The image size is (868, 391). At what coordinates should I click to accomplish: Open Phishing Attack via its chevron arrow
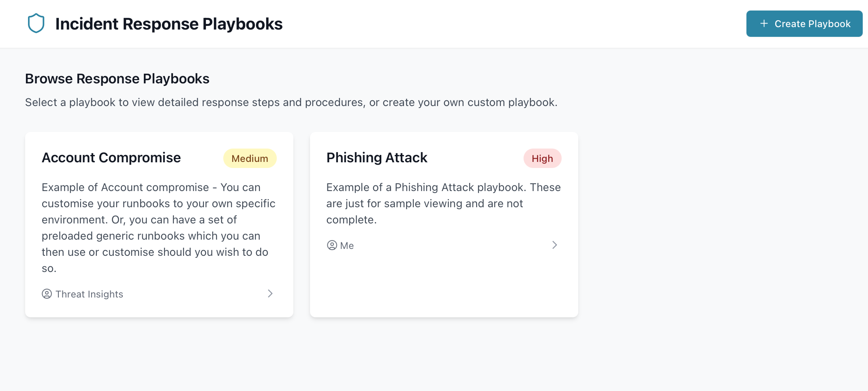(x=555, y=245)
